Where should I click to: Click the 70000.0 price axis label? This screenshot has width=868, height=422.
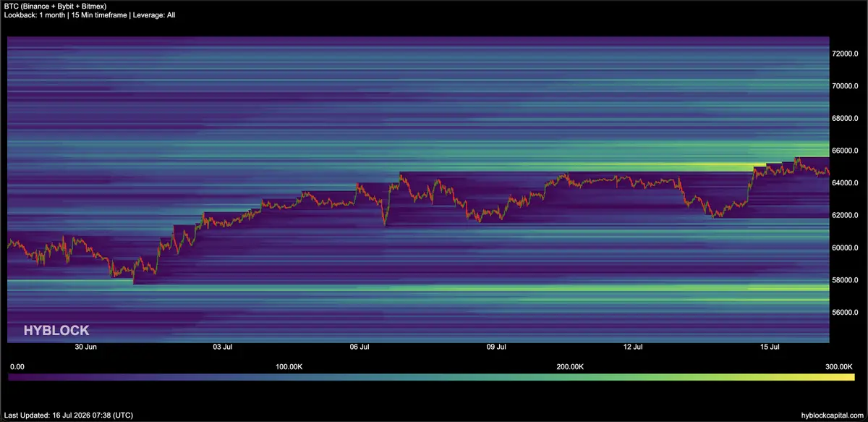846,86
